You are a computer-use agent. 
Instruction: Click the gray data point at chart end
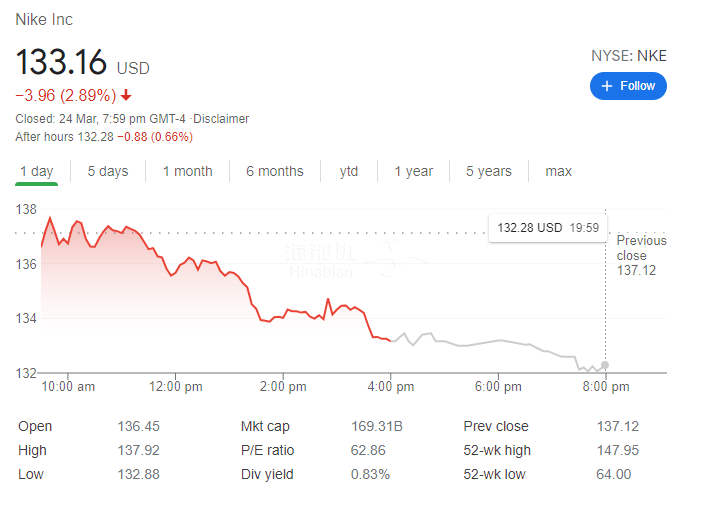click(605, 365)
